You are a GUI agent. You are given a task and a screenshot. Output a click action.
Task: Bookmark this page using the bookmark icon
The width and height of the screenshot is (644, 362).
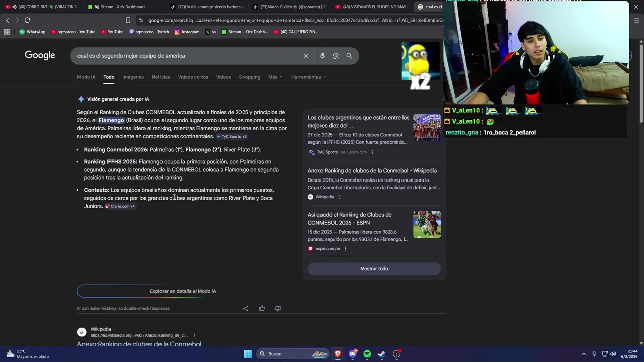coord(128,20)
